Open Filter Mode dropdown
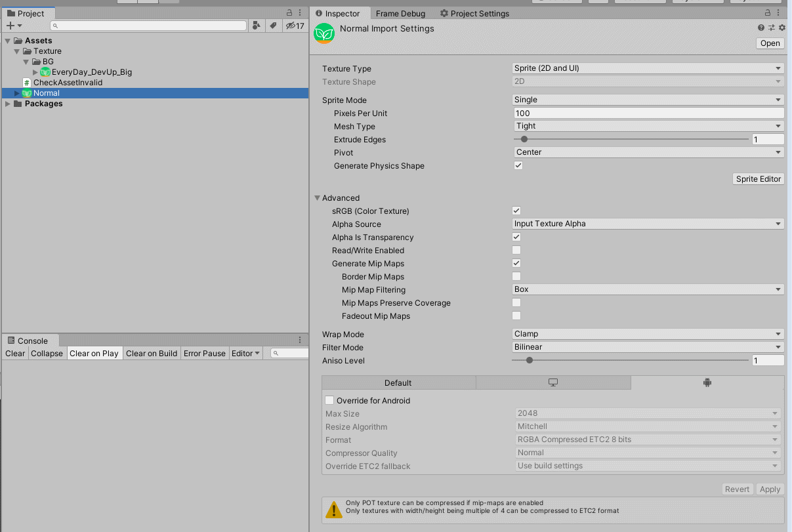Viewport: 792px width, 532px height. 648,347
